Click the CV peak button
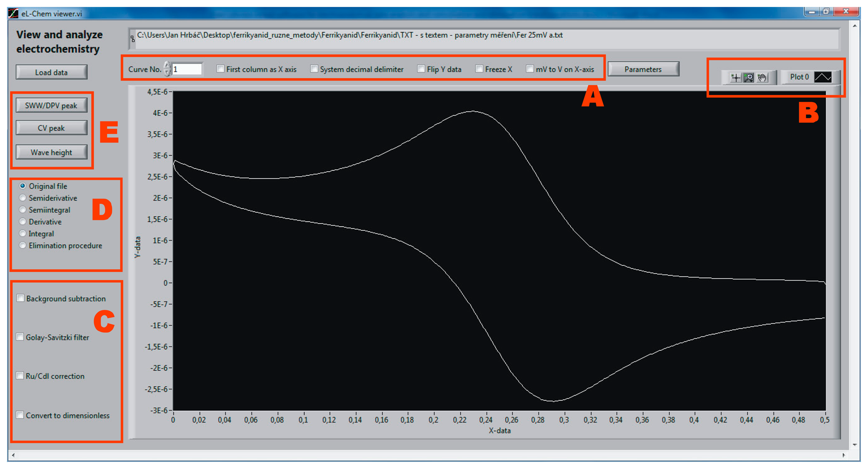The height and width of the screenshot is (469, 868). click(x=51, y=128)
